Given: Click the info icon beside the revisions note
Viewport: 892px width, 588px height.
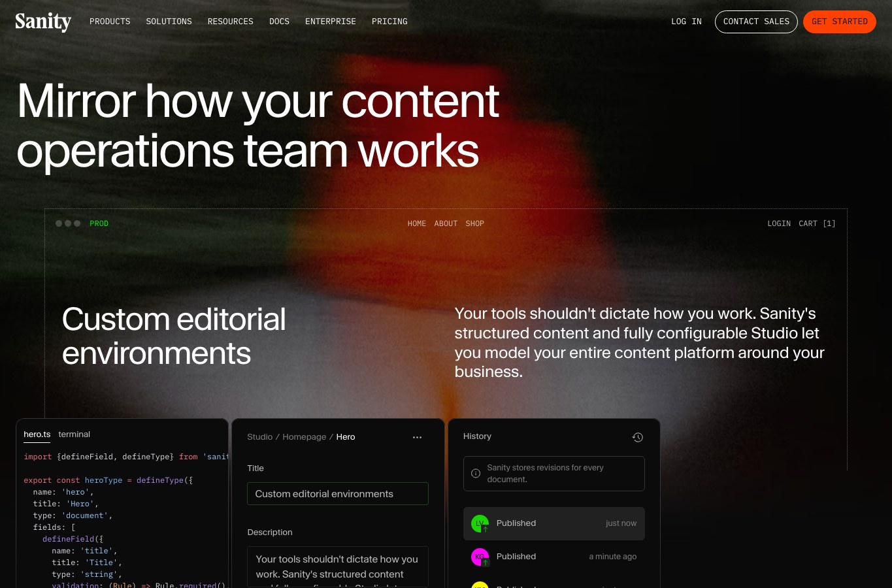Looking at the screenshot, I should pyautogui.click(x=476, y=474).
